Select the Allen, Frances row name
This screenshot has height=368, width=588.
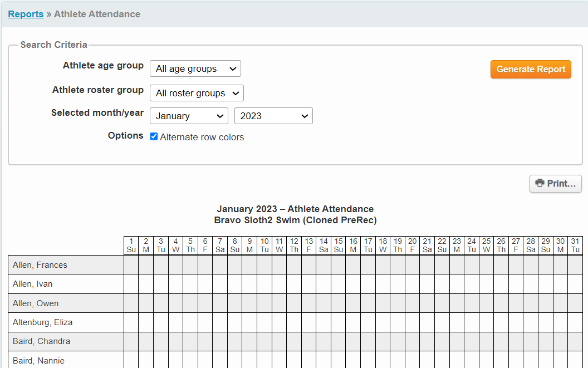pyautogui.click(x=40, y=265)
